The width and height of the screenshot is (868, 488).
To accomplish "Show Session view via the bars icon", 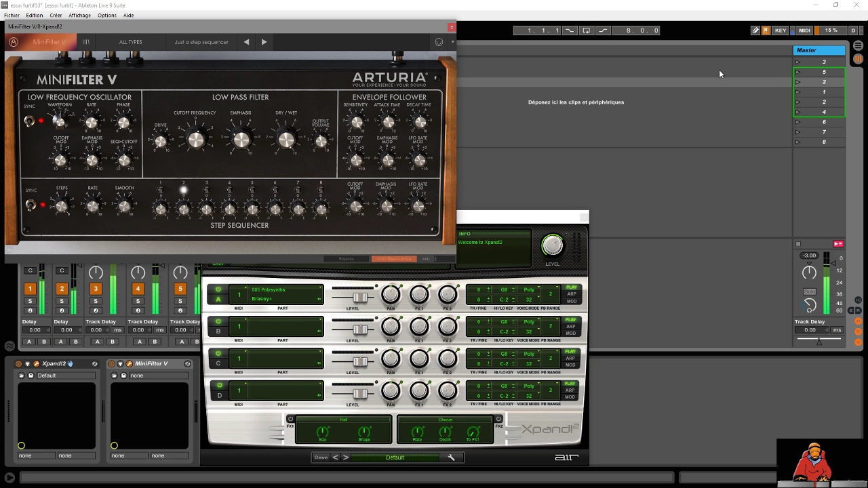I will pyautogui.click(x=858, y=59).
